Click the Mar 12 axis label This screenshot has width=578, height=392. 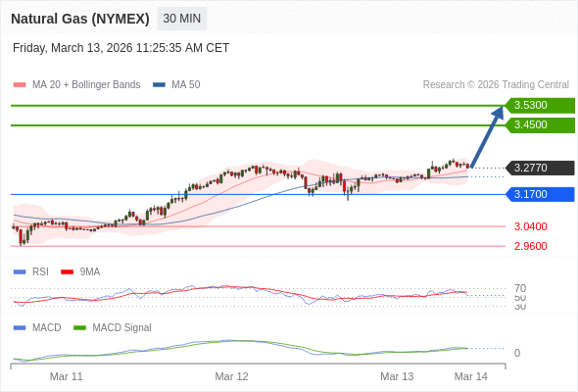click(231, 376)
